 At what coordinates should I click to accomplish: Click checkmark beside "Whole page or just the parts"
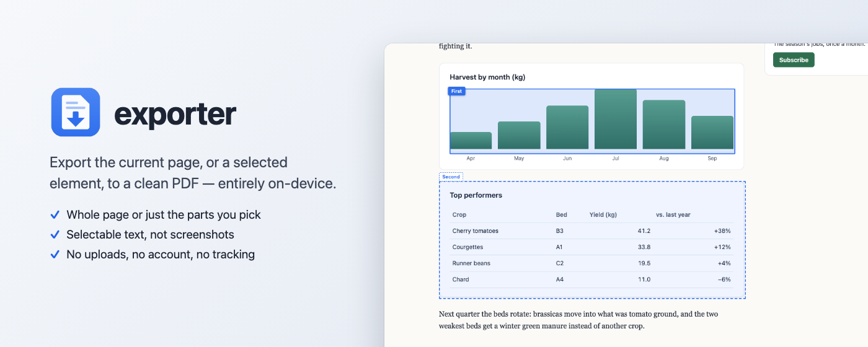click(x=55, y=215)
